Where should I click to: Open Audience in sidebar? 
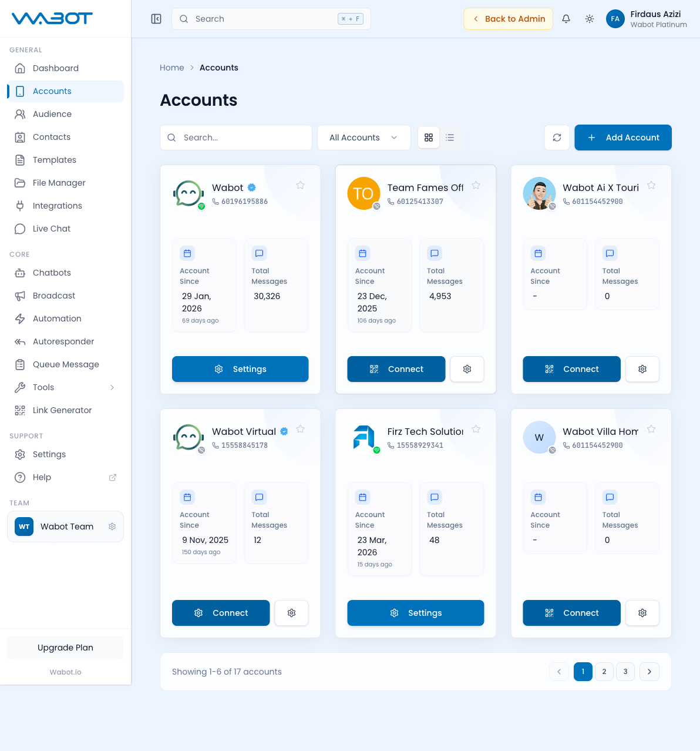65,114
